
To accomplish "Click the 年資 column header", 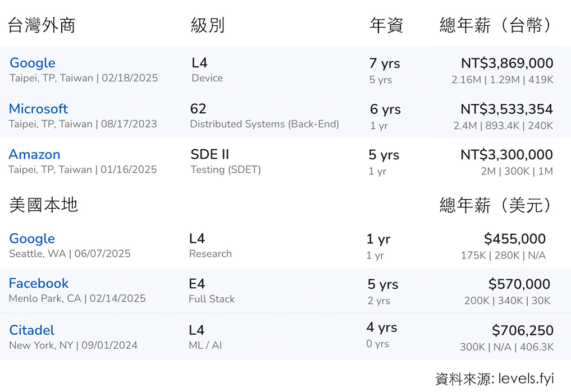I will point(386,25).
